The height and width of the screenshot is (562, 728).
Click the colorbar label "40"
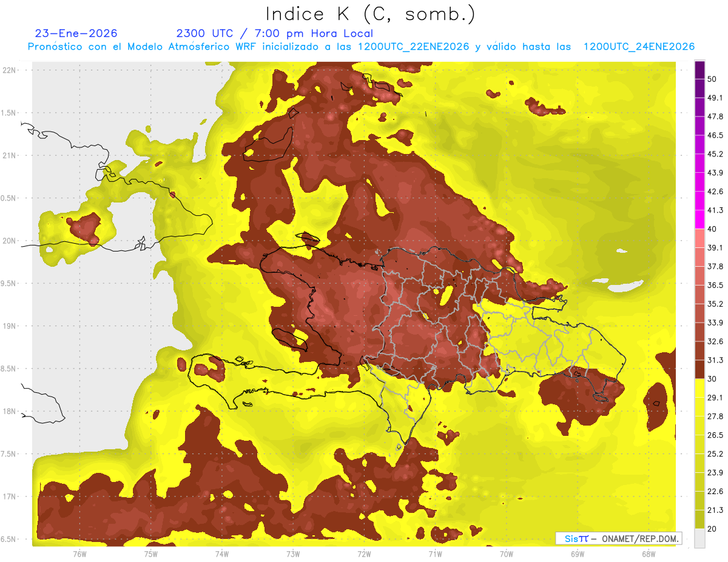tap(712, 229)
